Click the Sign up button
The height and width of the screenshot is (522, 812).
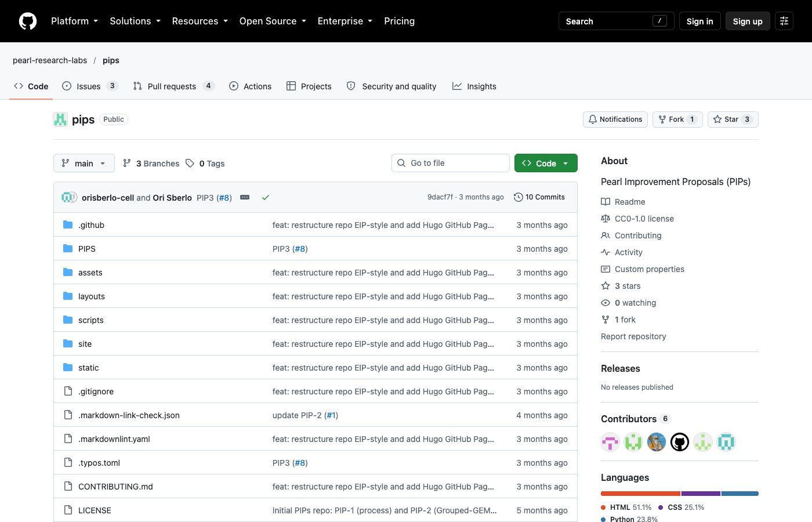coord(748,21)
